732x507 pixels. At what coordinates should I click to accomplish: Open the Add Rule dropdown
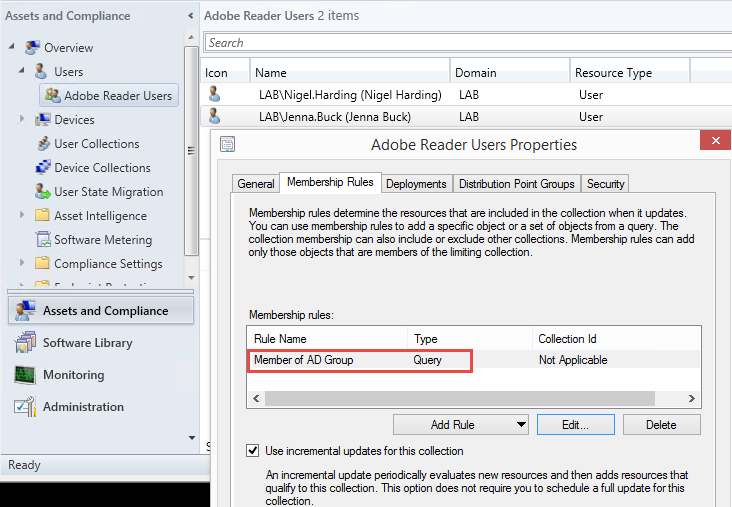[x=521, y=424]
